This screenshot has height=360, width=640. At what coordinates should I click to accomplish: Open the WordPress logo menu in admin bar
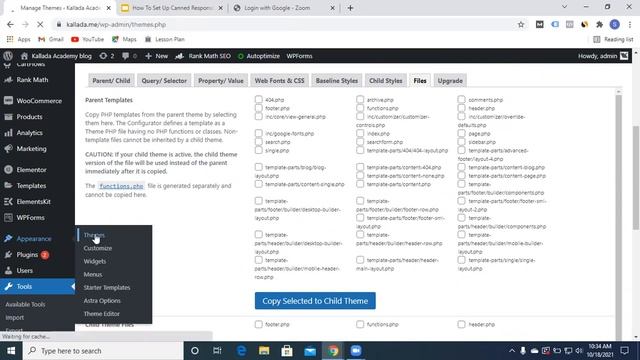click(x=8, y=56)
